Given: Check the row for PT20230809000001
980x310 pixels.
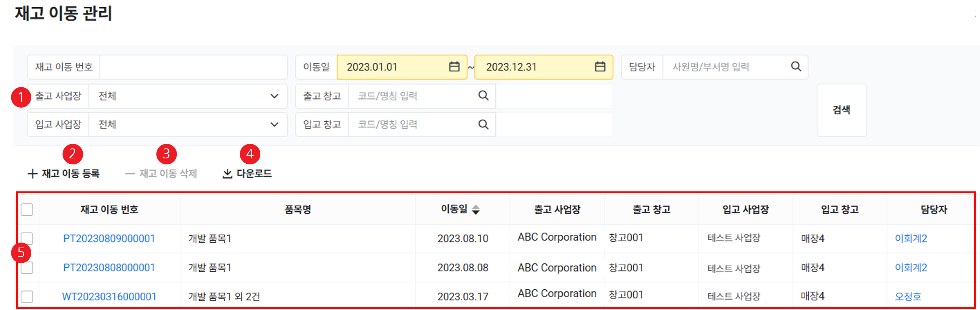Looking at the screenshot, I should coord(27,239).
